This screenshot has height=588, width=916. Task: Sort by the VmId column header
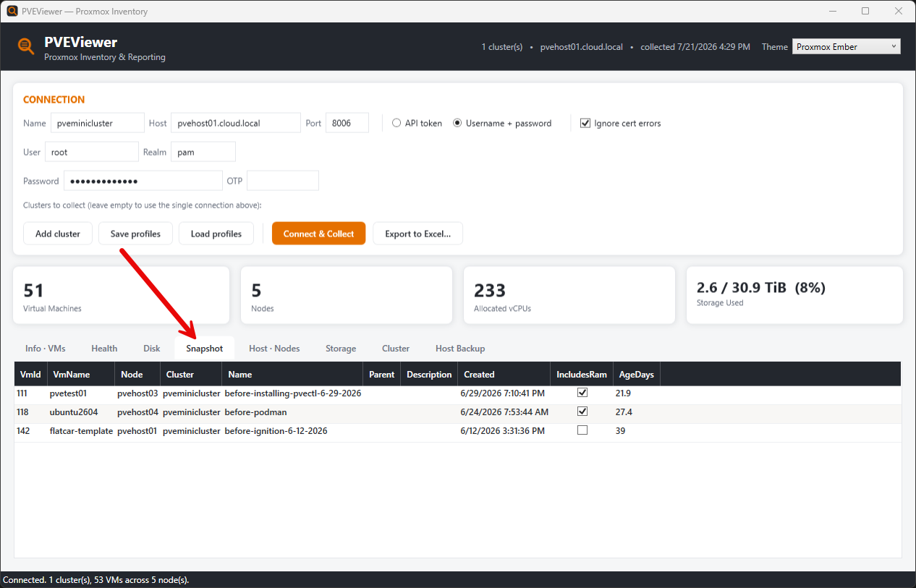[x=30, y=375]
